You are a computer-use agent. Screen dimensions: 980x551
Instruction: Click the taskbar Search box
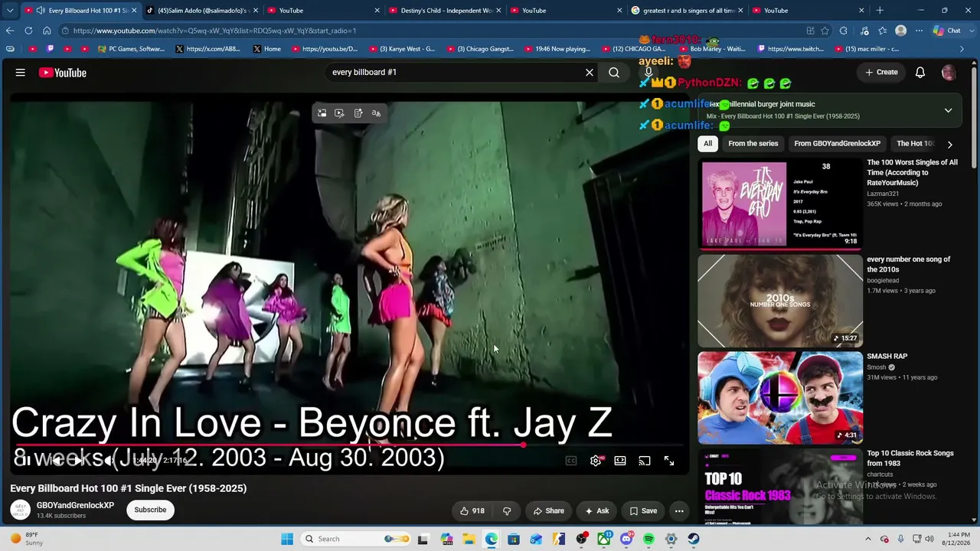tap(357, 539)
